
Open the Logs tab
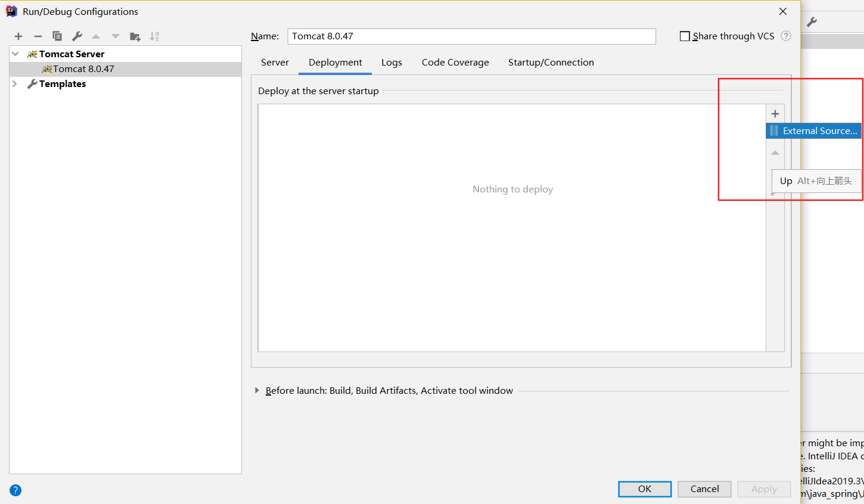coord(391,63)
